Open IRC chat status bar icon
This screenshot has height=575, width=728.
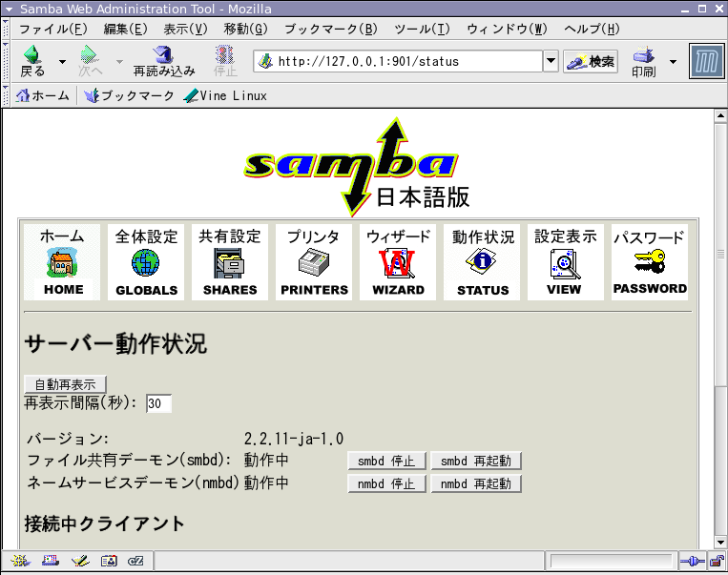pos(135,561)
